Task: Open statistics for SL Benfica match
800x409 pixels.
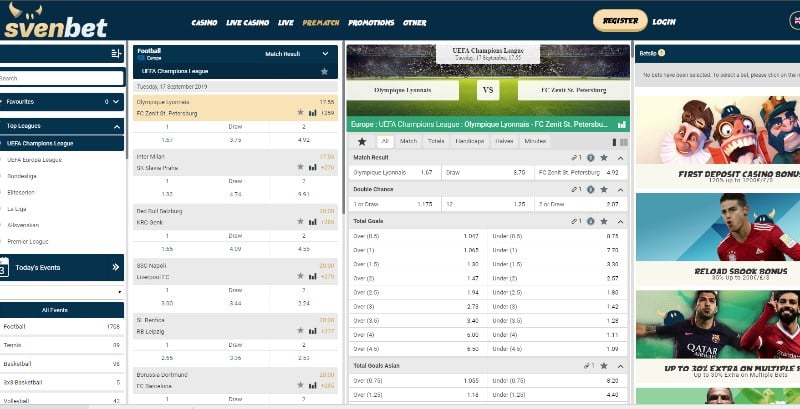Action: coord(313,330)
